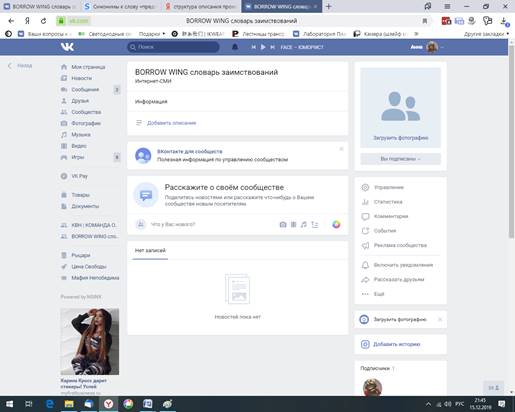Open Игры in the left menu

pos(77,157)
